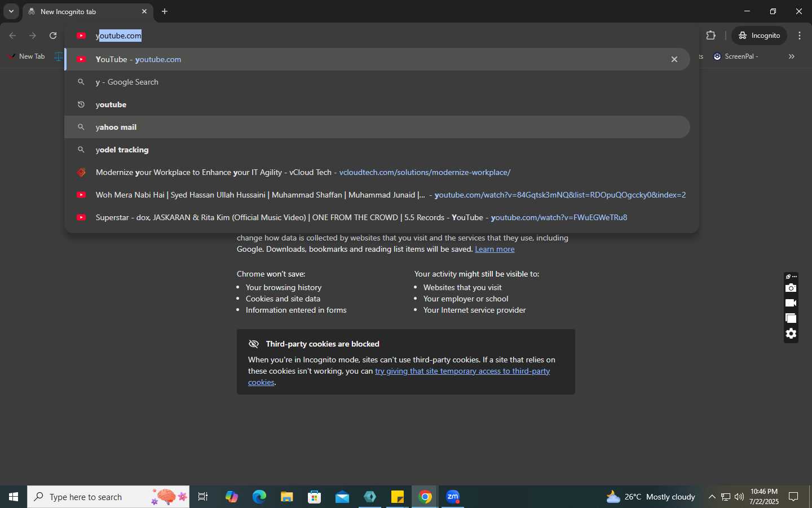Open network status tray icon

tap(726, 497)
